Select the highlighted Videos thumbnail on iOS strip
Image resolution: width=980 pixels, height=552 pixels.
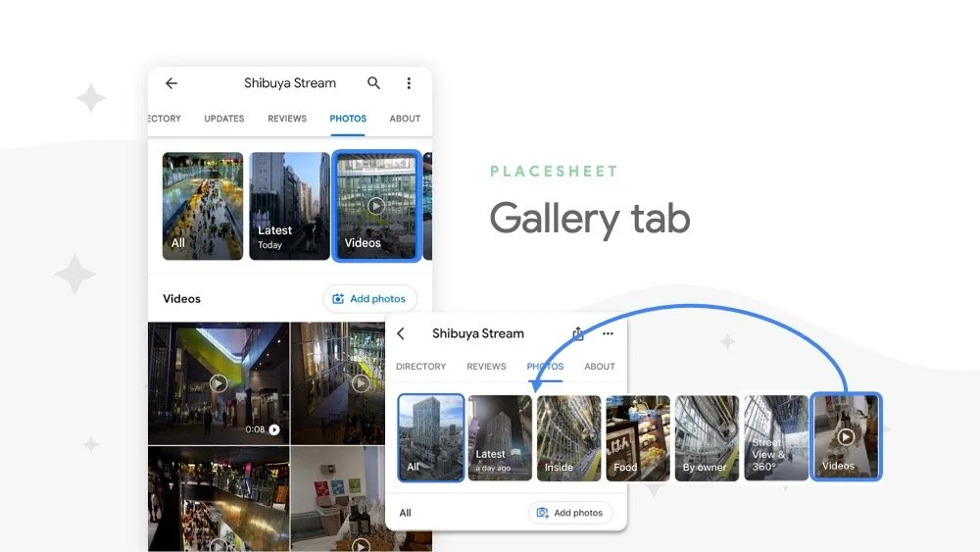coord(847,436)
